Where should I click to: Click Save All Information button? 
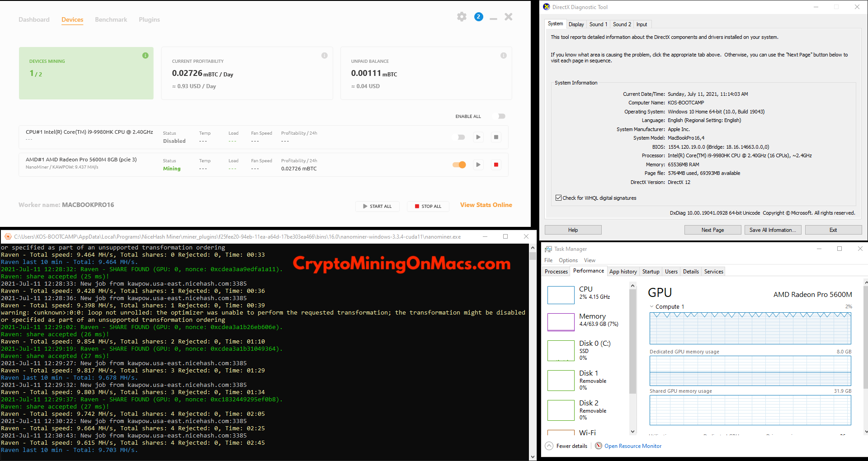[x=773, y=230]
